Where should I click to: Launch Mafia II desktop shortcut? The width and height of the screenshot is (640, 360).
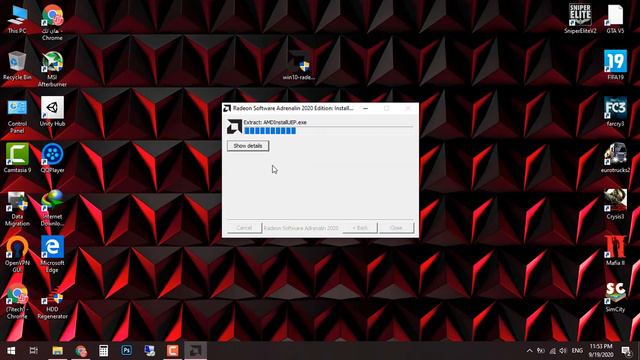[615, 251]
